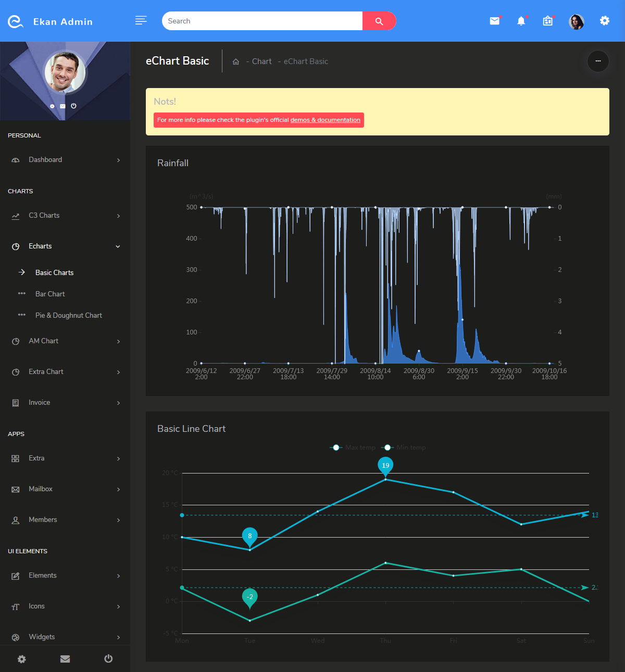The image size is (625, 672).
Task: Expand the C3 Charts menu
Action: click(44, 215)
